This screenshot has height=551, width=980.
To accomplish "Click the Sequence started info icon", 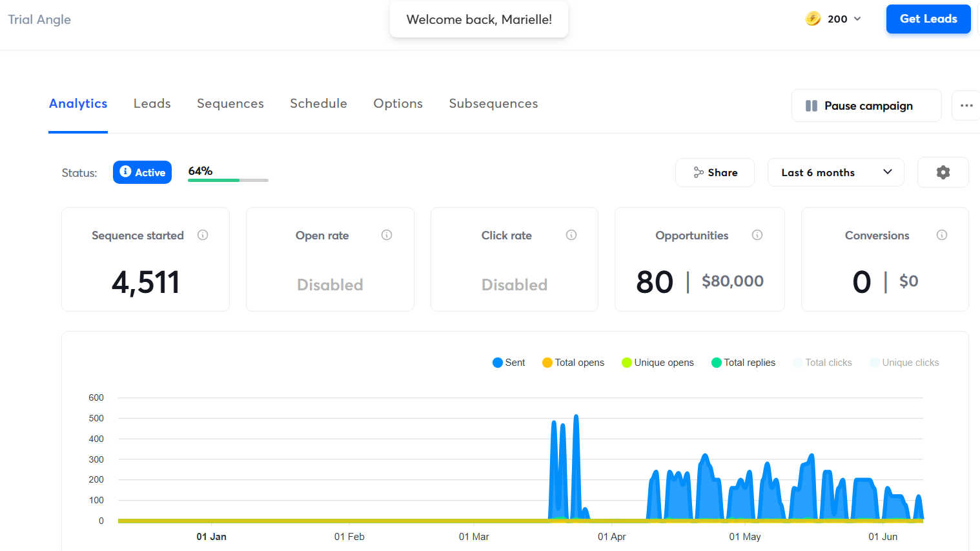I will point(203,235).
